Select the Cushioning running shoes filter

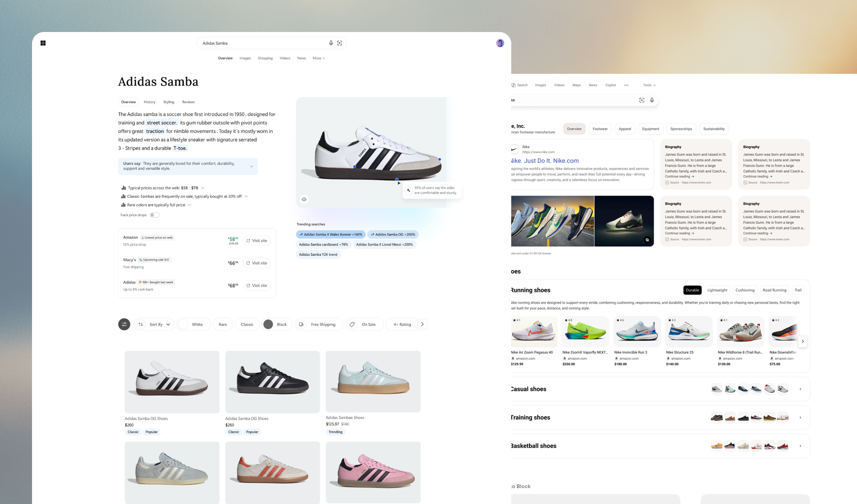pos(745,290)
